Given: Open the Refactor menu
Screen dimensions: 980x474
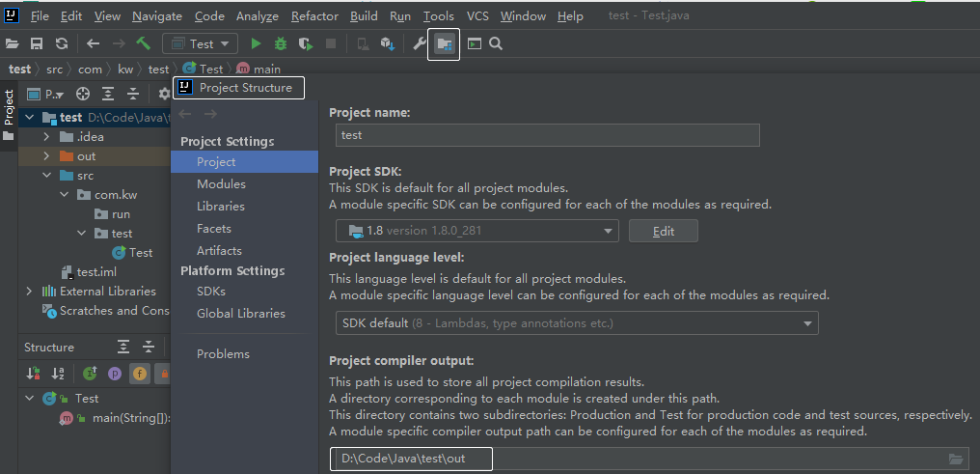Looking at the screenshot, I should 314,16.
